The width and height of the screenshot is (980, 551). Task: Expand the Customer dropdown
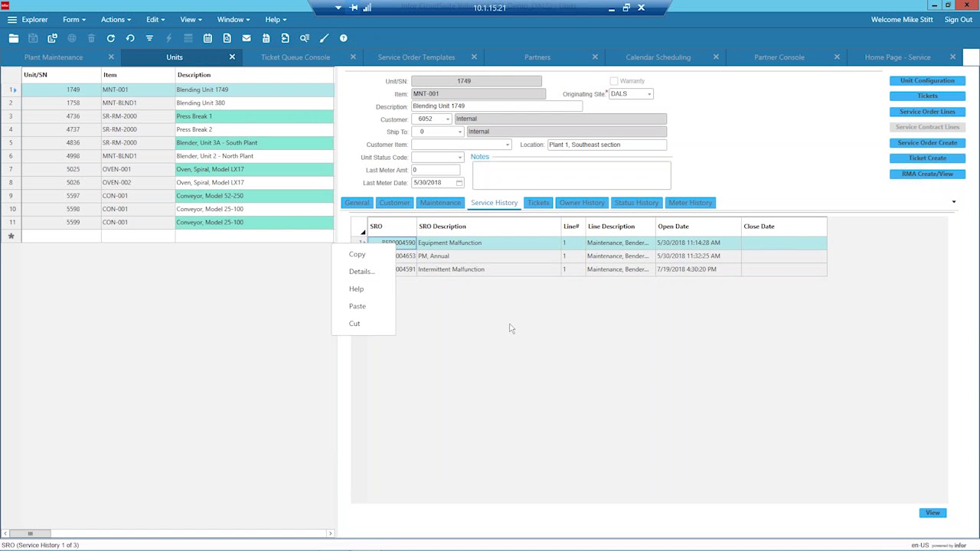(448, 119)
